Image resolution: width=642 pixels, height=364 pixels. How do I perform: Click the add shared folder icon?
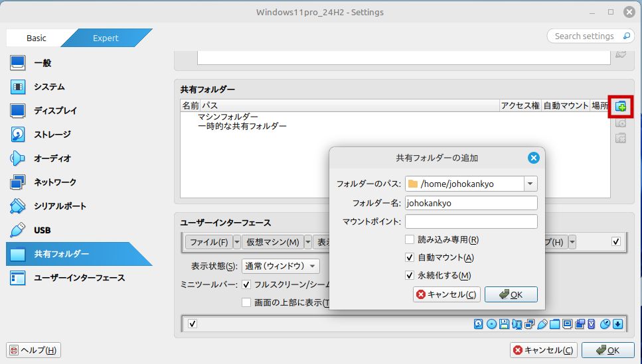(x=621, y=106)
